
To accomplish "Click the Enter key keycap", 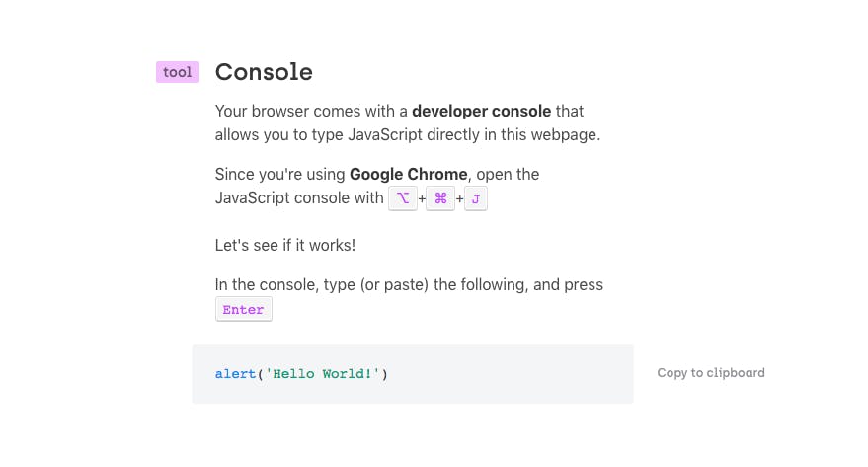I will (x=244, y=309).
